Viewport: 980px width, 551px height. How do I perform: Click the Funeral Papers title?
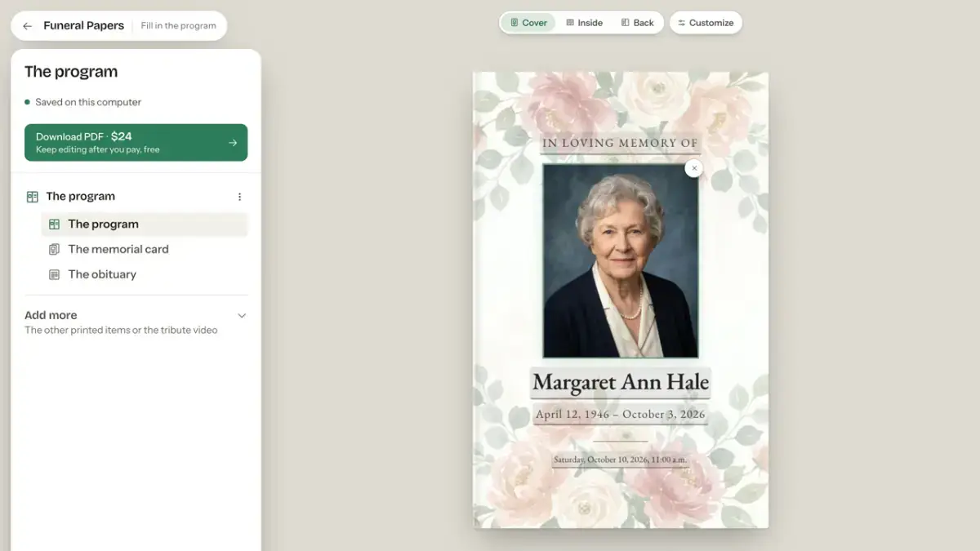pyautogui.click(x=84, y=26)
